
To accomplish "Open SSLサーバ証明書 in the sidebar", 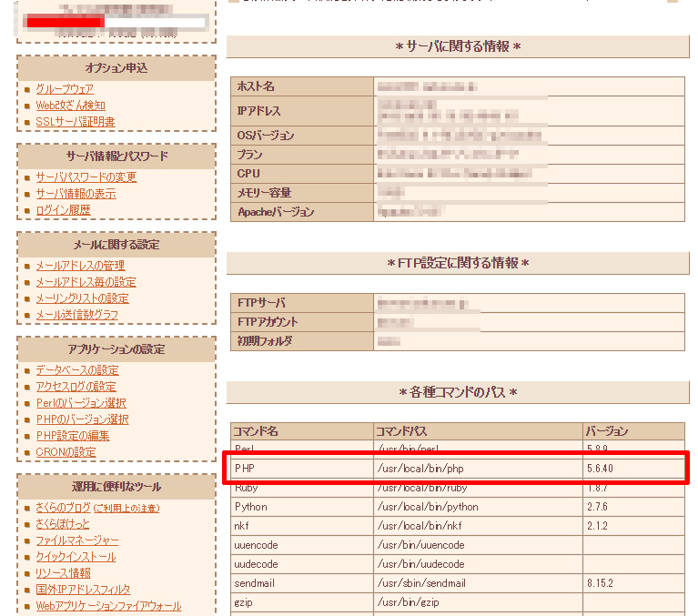I will 75,122.
